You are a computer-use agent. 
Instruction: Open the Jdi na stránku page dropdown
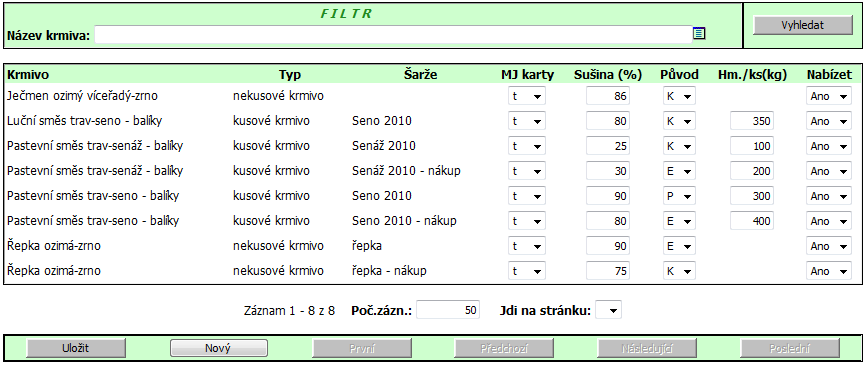click(608, 310)
